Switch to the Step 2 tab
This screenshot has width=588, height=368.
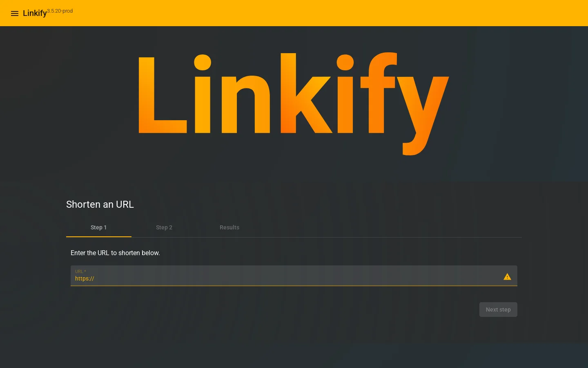pyautogui.click(x=164, y=227)
